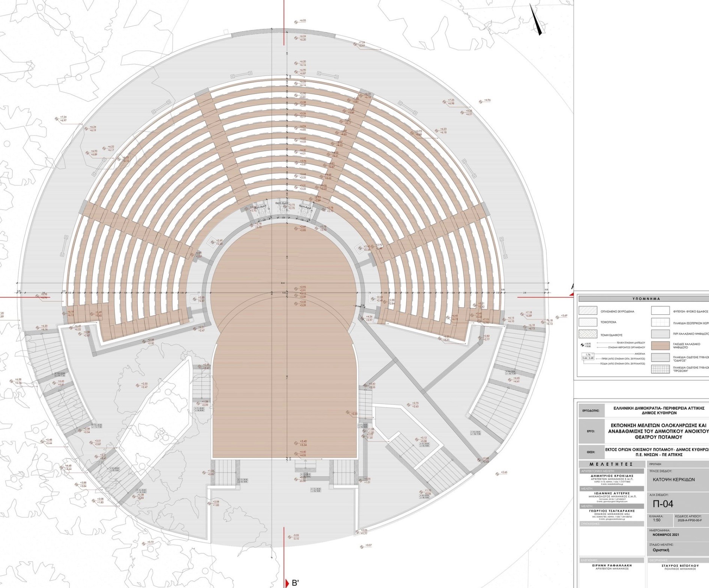Click the ΤΟΙΧΟΠΟΙΙΑ hatch sample in legend

588,322
